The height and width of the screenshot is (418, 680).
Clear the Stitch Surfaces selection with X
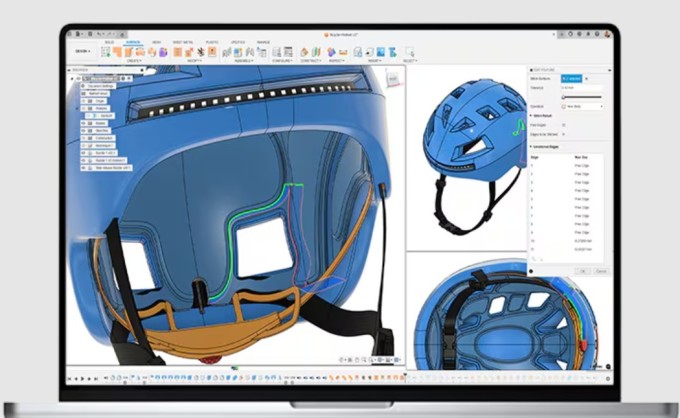[586, 78]
